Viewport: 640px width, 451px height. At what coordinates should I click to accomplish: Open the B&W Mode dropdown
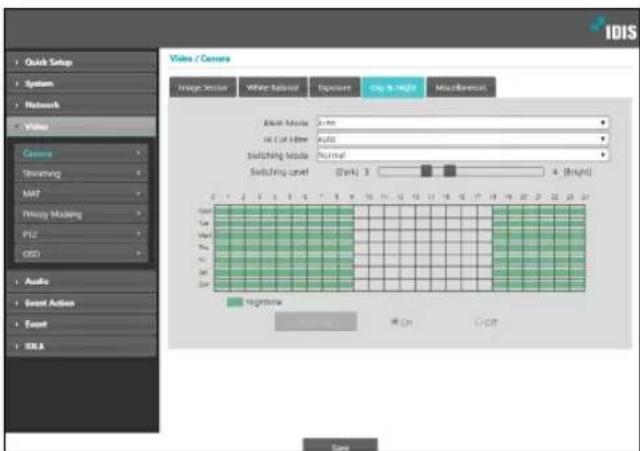pyautogui.click(x=463, y=123)
